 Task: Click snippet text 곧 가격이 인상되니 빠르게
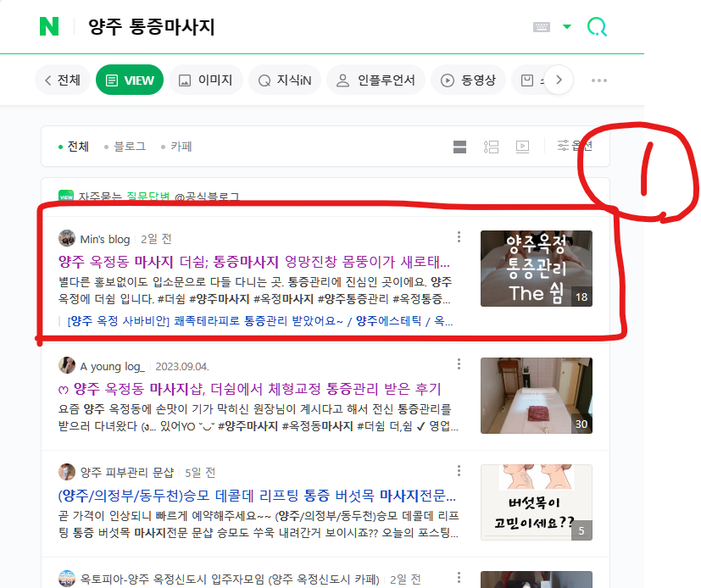tap(258, 524)
